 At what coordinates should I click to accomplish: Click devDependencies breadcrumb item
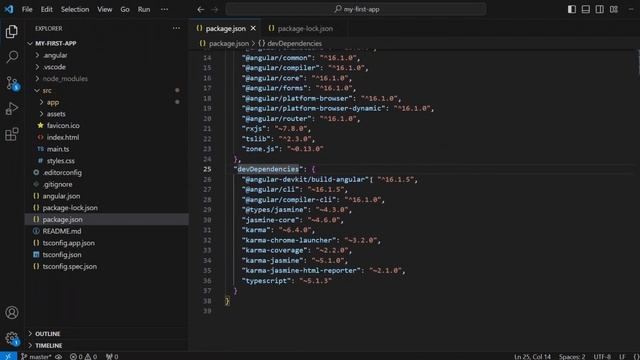point(290,43)
